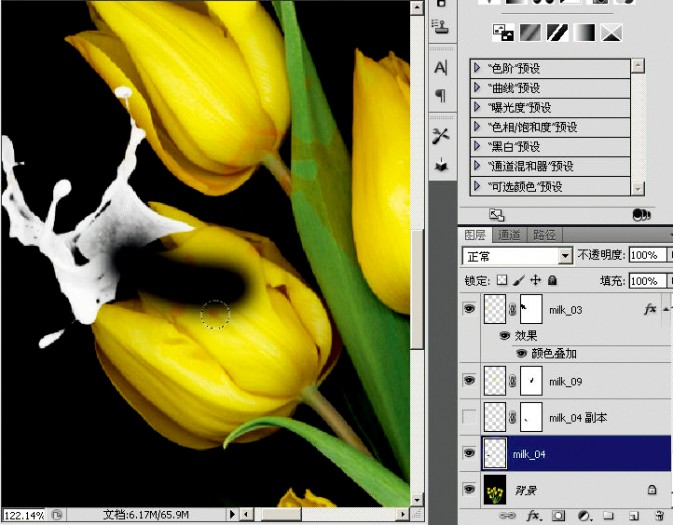Add a layer mask to milk_04
Viewport: 673px width, 525px height.
558,516
